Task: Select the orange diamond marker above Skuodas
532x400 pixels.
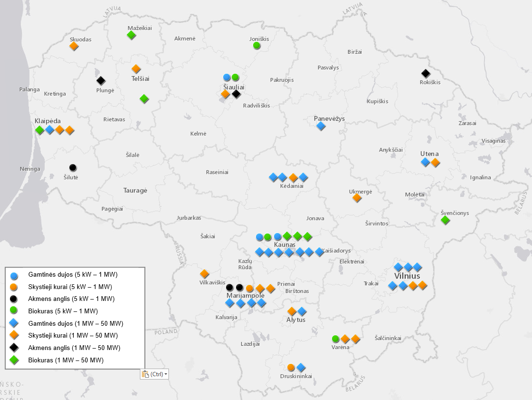Action: click(74, 46)
